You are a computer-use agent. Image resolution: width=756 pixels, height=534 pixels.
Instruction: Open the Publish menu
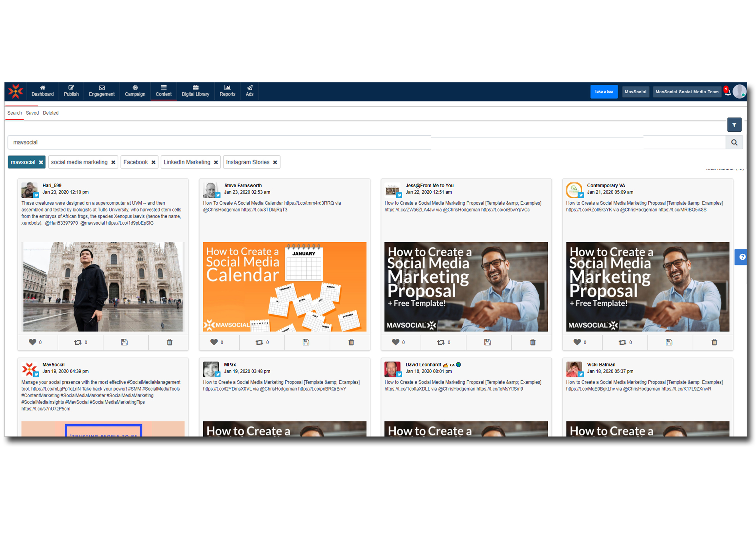click(71, 91)
